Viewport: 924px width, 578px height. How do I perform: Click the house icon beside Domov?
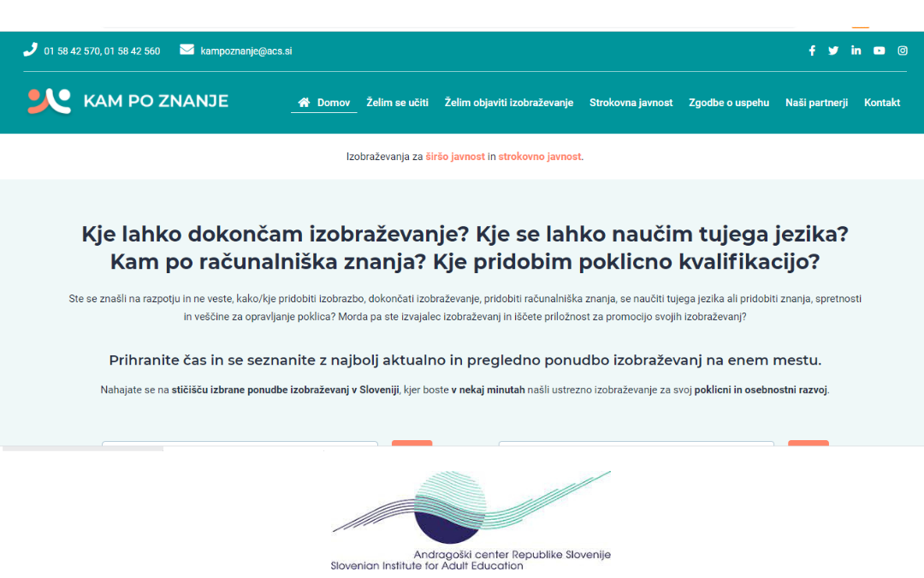tap(304, 103)
